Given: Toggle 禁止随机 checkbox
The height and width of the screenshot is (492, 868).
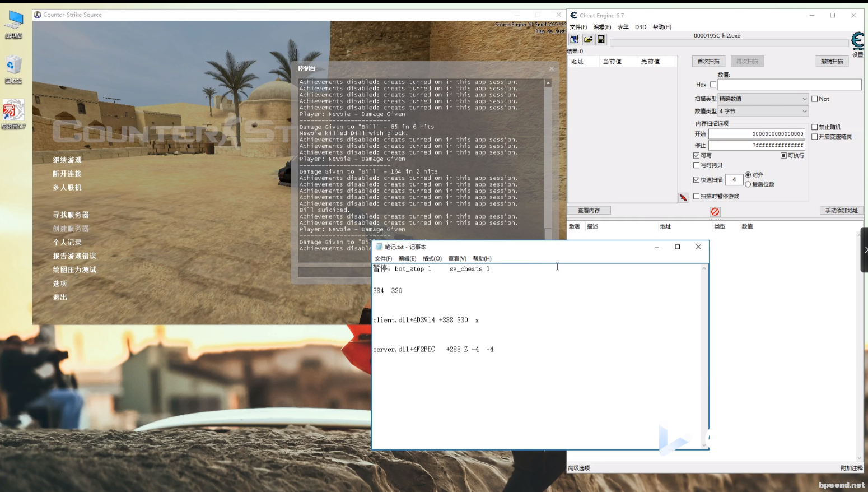Looking at the screenshot, I should pos(815,127).
